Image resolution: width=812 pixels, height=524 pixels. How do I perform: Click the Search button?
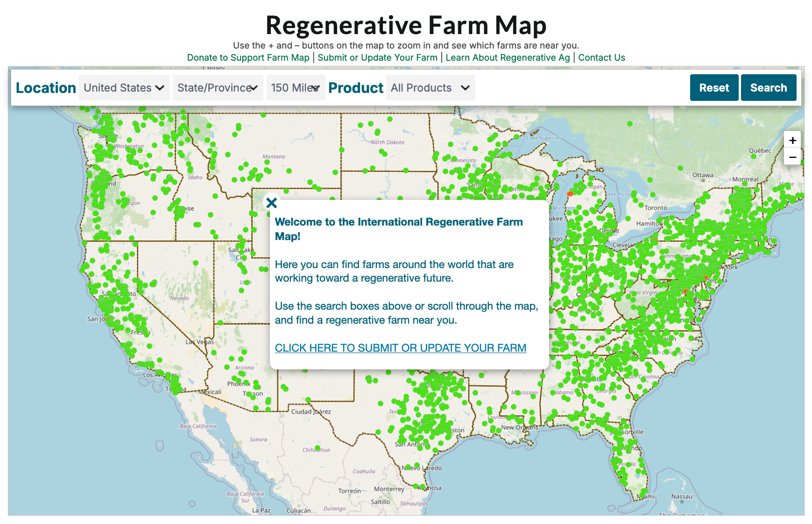coord(769,88)
